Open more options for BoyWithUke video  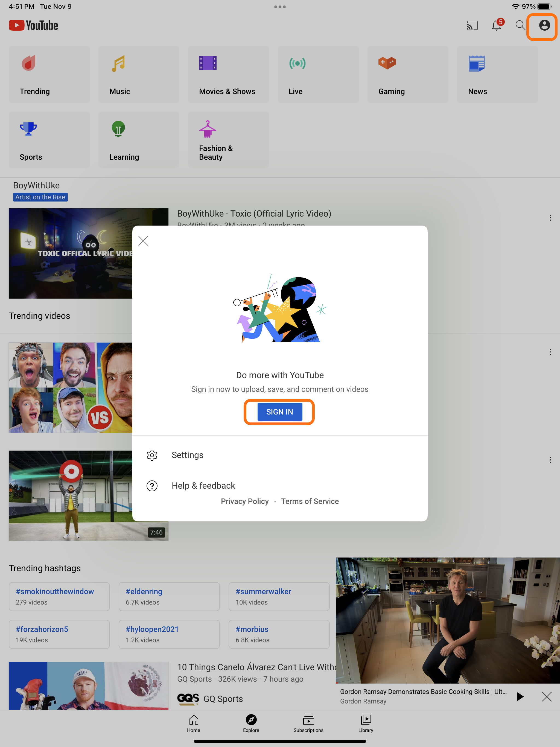550,218
